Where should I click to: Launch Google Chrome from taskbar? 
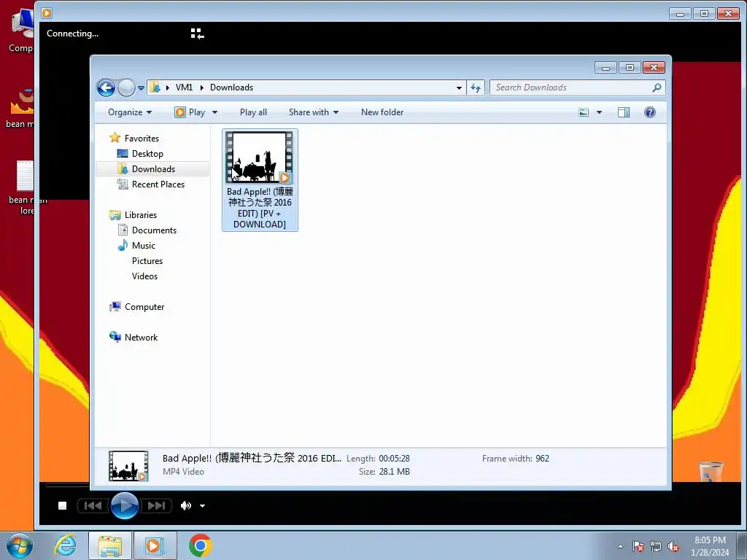[x=200, y=545]
